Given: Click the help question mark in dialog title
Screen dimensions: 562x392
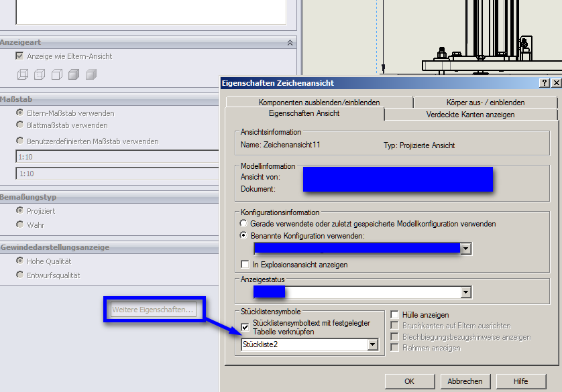Looking at the screenshot, I should point(545,82).
